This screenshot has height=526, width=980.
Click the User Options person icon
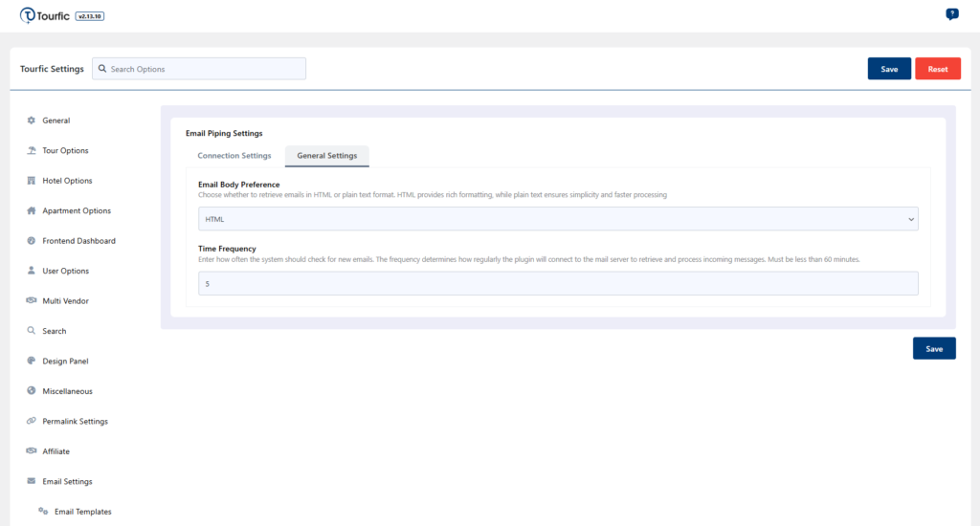point(32,270)
